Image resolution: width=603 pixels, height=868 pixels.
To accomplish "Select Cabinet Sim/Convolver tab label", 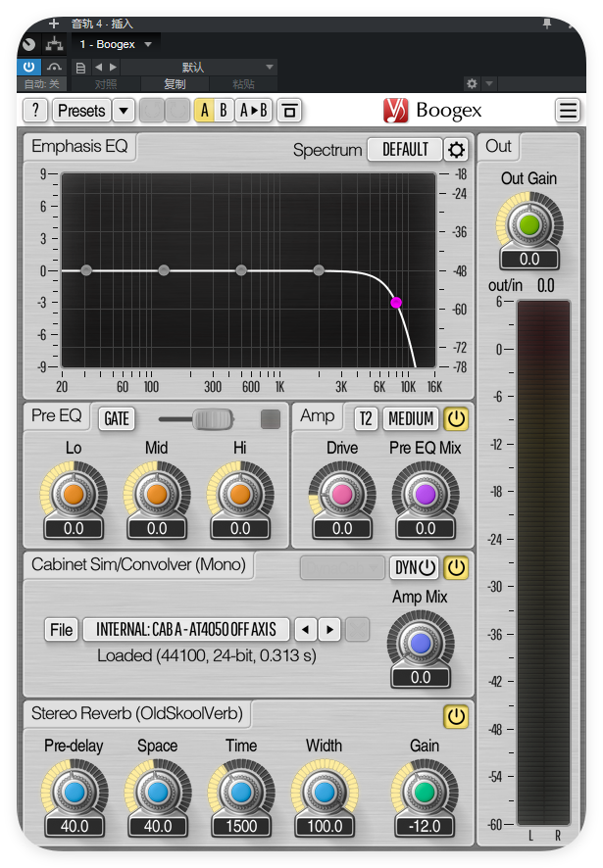I will [x=138, y=564].
